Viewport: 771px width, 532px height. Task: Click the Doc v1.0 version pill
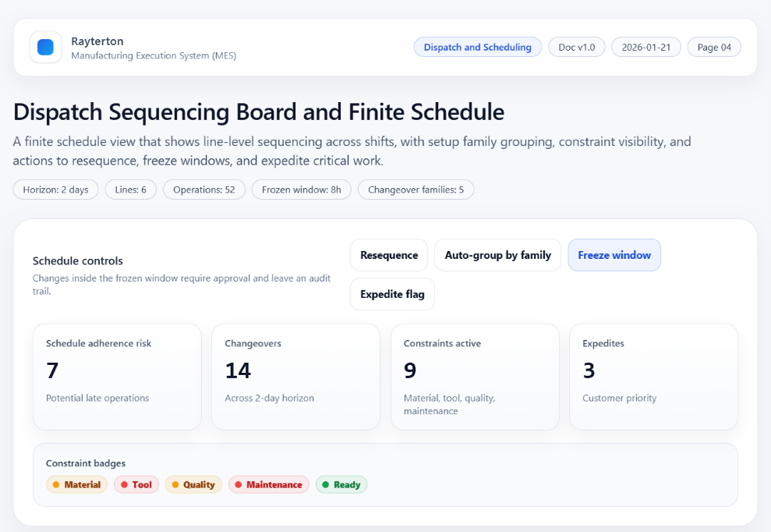[577, 47]
